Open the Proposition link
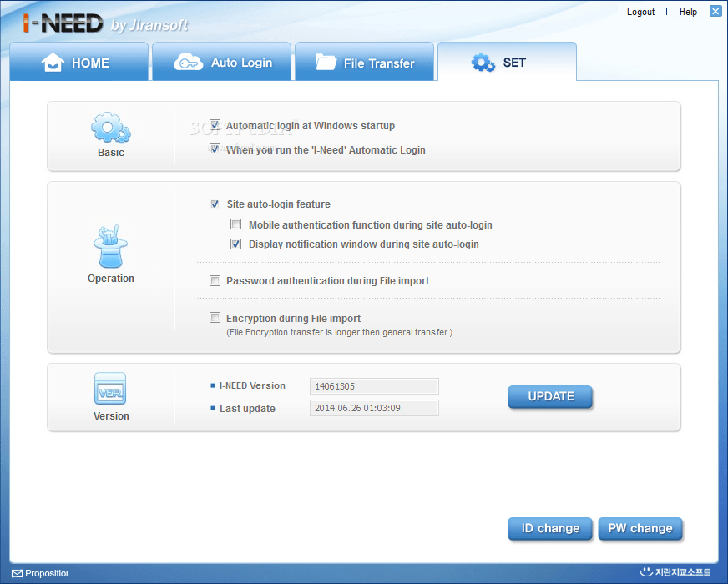Image resolution: width=728 pixels, height=584 pixels. pyautogui.click(x=47, y=573)
